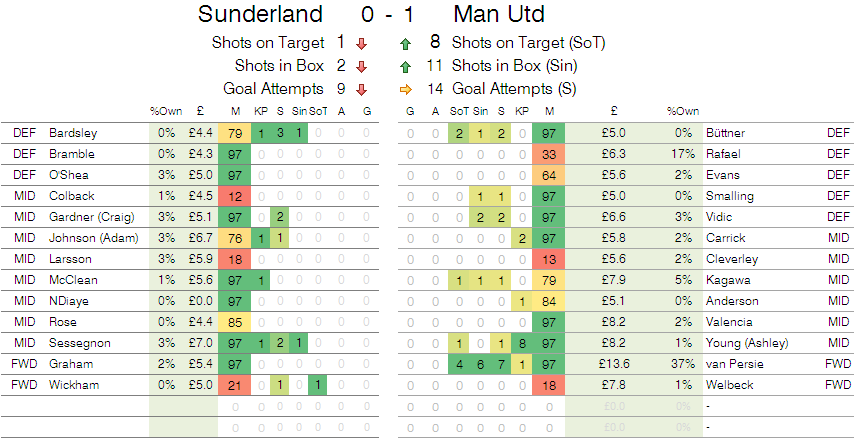Click van Persie ownership value 37%
Screen dimensions: 854x441
click(681, 364)
